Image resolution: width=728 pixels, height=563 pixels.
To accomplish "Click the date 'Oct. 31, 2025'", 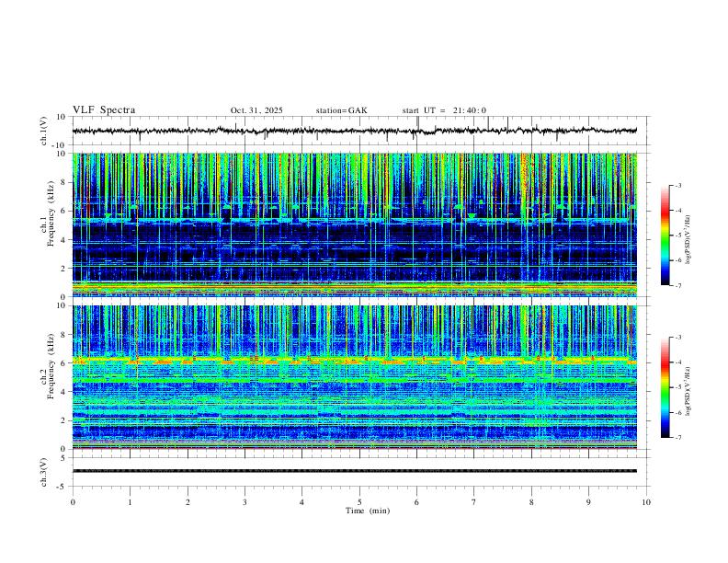I will [x=256, y=110].
